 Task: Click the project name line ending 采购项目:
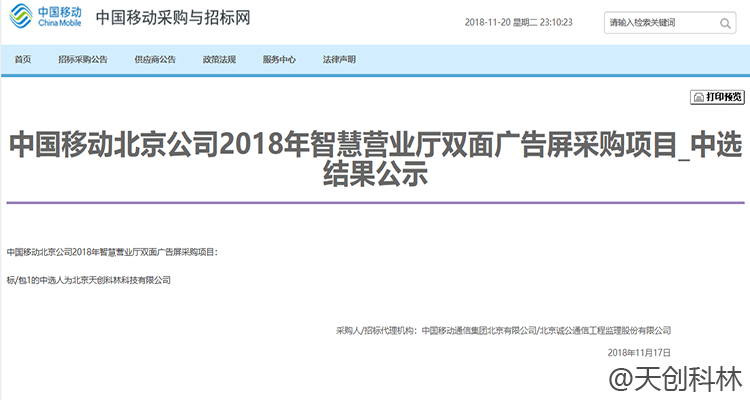112,252
